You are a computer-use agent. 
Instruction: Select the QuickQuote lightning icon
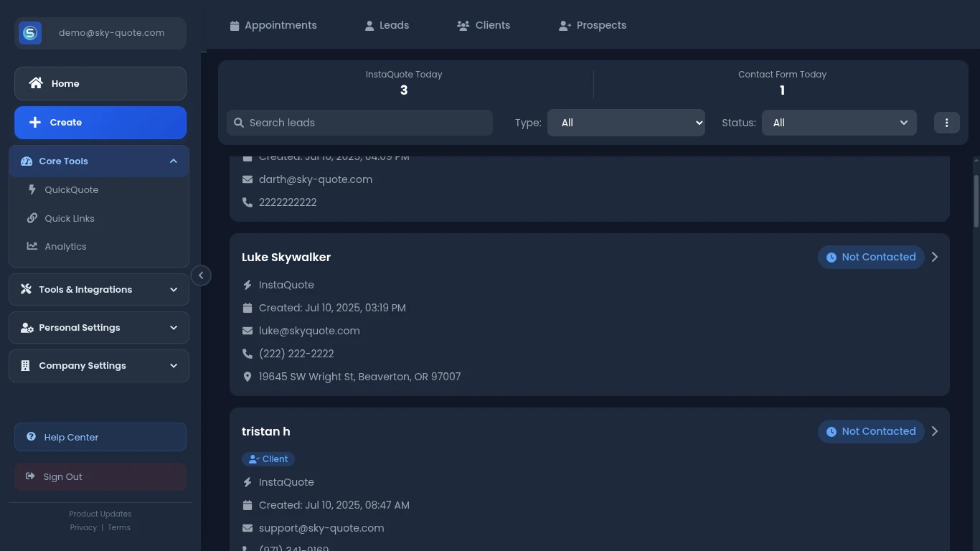[x=31, y=189]
